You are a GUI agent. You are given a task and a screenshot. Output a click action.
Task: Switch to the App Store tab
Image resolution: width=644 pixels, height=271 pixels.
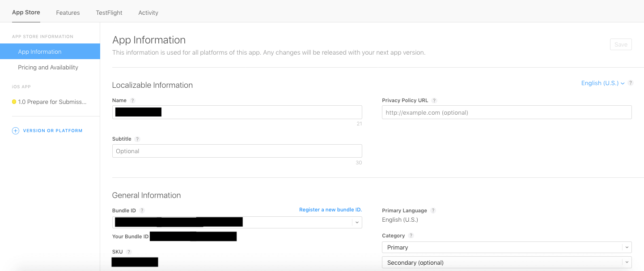point(26,12)
